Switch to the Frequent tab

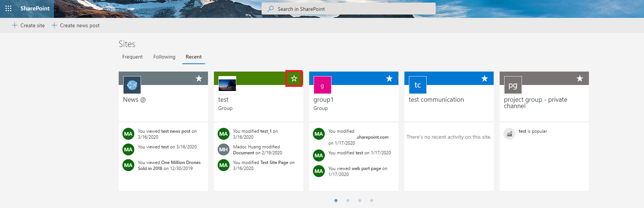132,57
